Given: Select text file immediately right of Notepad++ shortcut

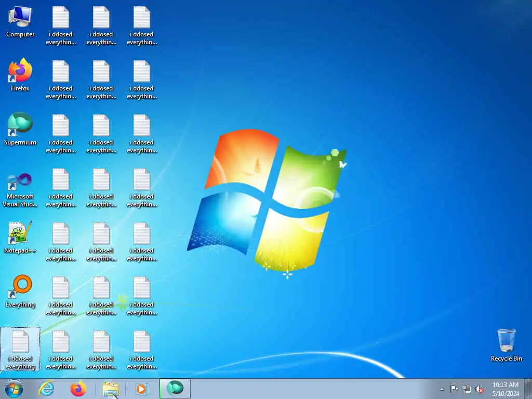Looking at the screenshot, I should [x=61, y=242].
